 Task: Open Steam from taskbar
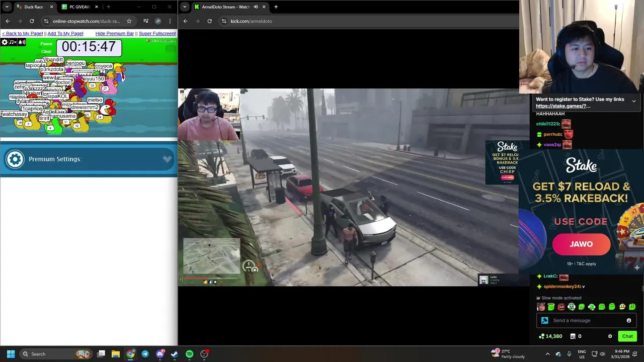click(x=175, y=354)
